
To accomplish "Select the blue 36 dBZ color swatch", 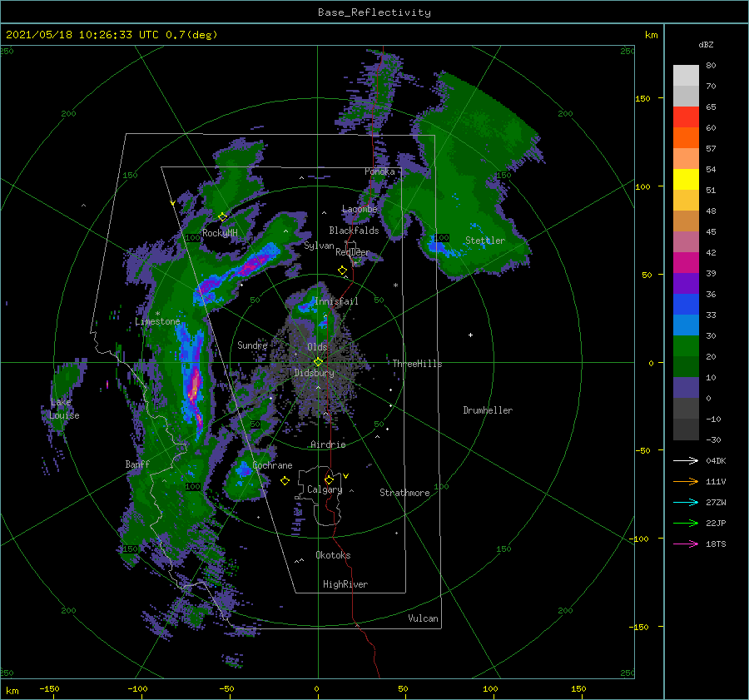I will click(686, 304).
